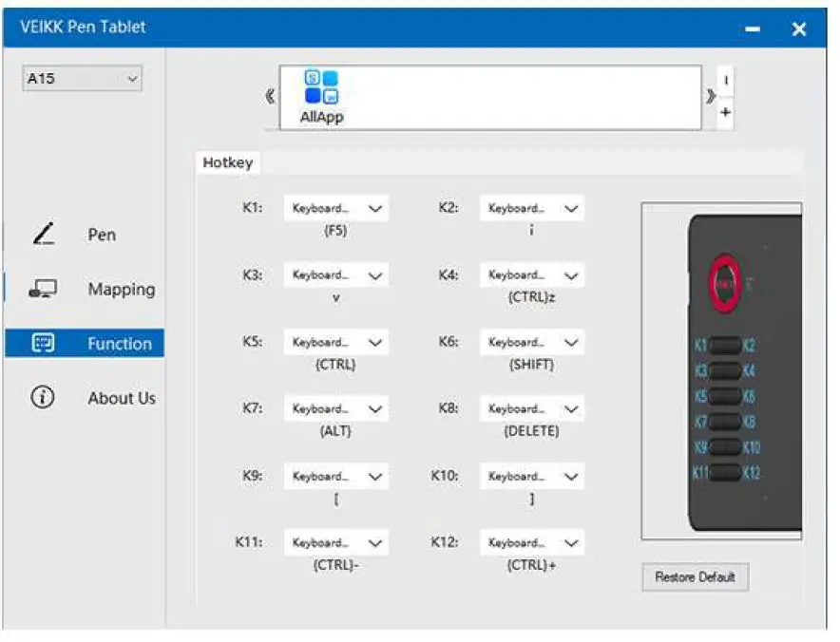This screenshot has width=840, height=642.
Task: Click the K1: hotkey label
Action: [x=253, y=207]
